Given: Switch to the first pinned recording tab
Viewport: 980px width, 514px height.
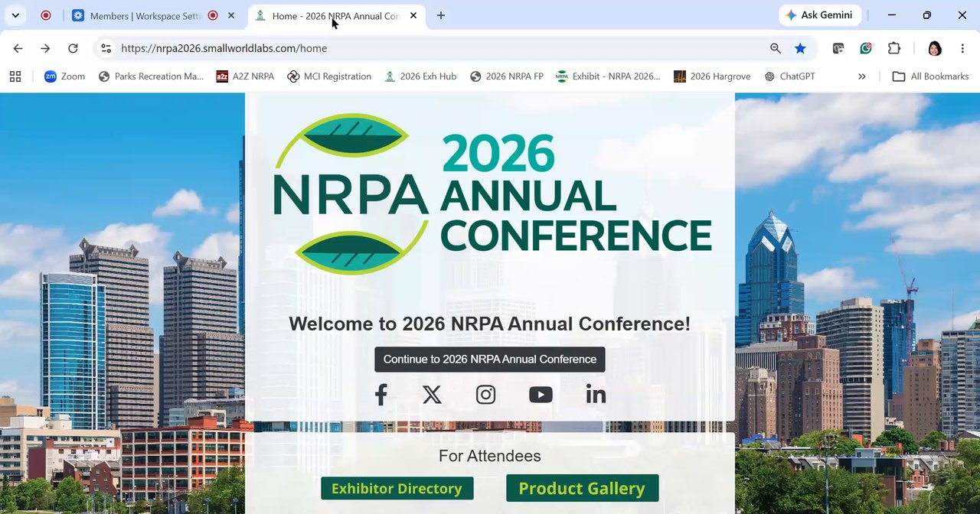Looking at the screenshot, I should point(46,15).
